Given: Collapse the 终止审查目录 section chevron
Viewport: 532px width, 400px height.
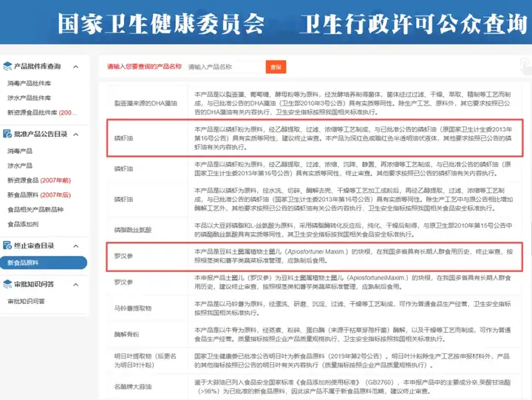Looking at the screenshot, I should [76, 245].
